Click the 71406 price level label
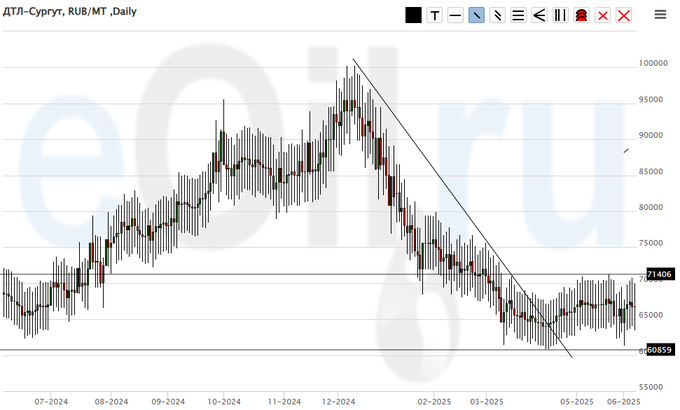This screenshot has width=680, height=410. tap(659, 274)
